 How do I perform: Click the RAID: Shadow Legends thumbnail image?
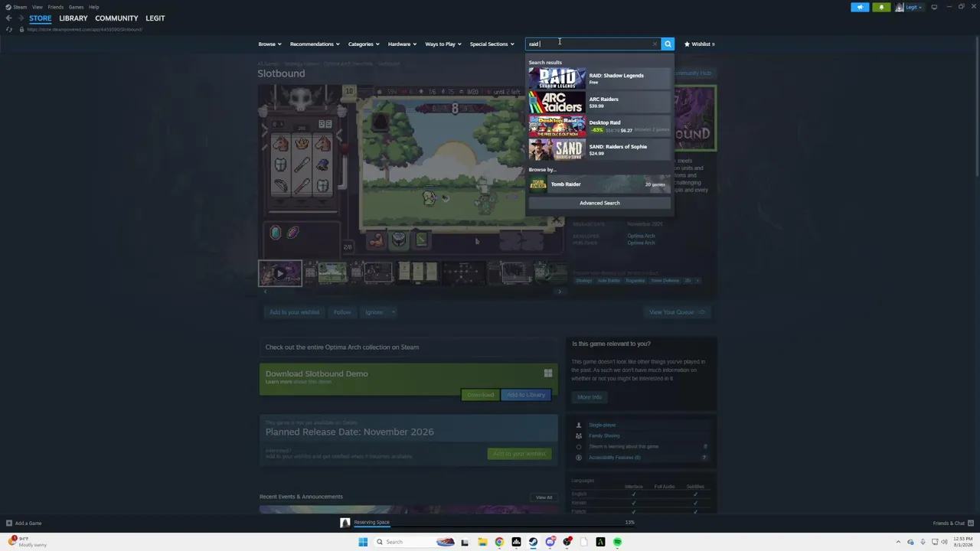[557, 78]
